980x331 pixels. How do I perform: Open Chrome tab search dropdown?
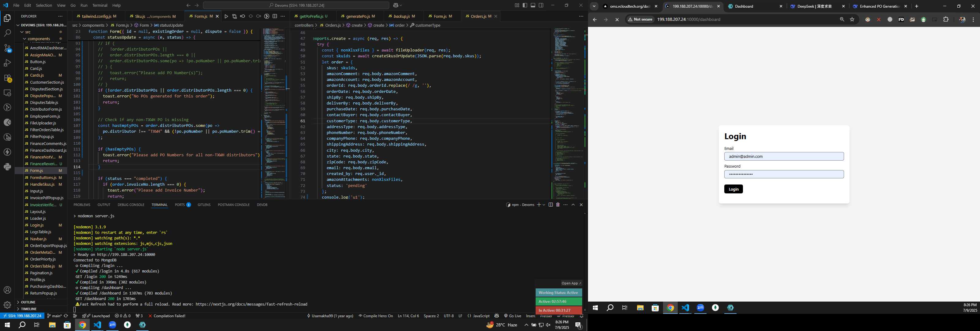pyautogui.click(x=594, y=6)
